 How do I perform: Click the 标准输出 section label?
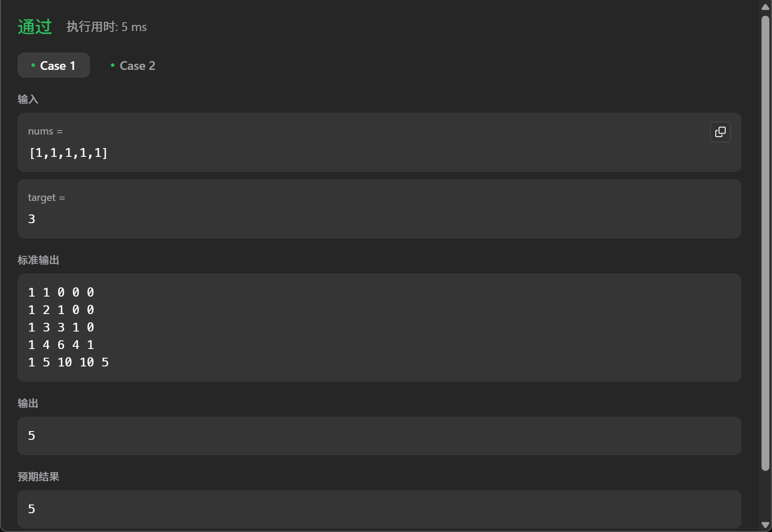[x=38, y=260]
